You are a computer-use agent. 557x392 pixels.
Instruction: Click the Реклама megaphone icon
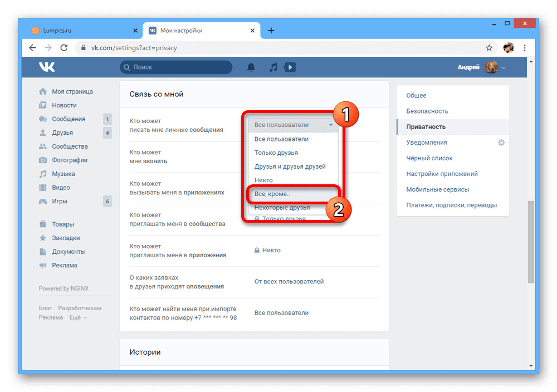tap(43, 265)
